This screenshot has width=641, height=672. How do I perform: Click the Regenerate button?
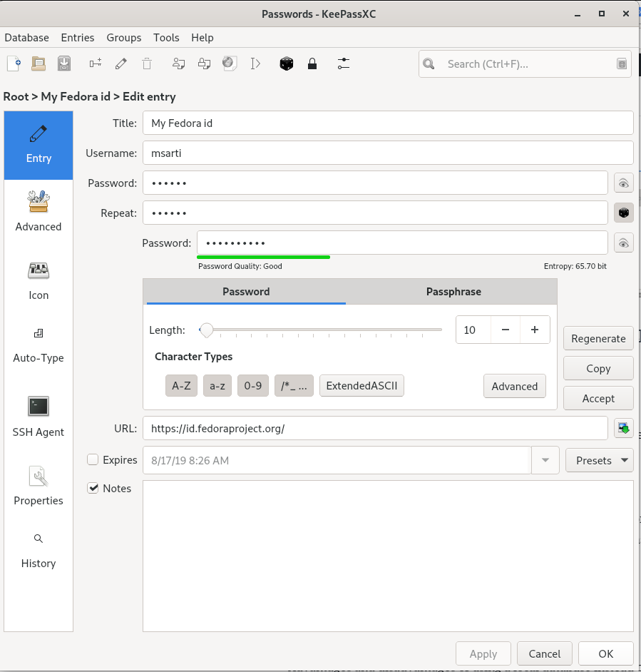click(x=598, y=339)
